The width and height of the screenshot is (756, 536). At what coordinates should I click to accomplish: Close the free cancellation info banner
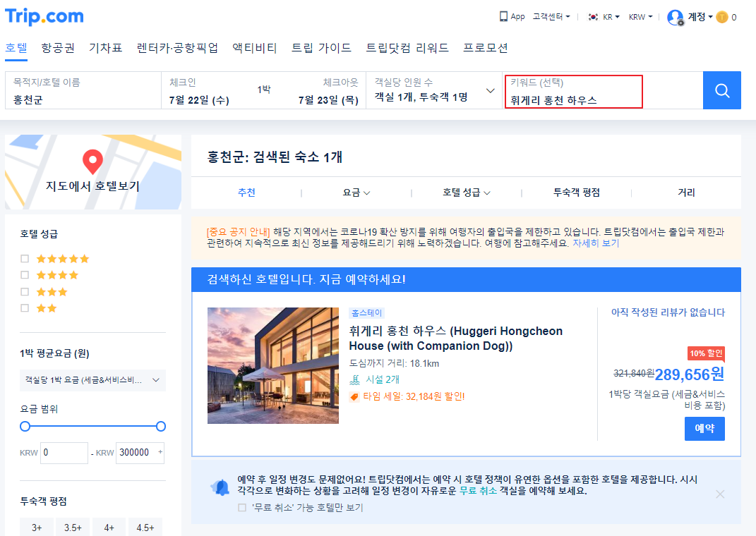(720, 494)
